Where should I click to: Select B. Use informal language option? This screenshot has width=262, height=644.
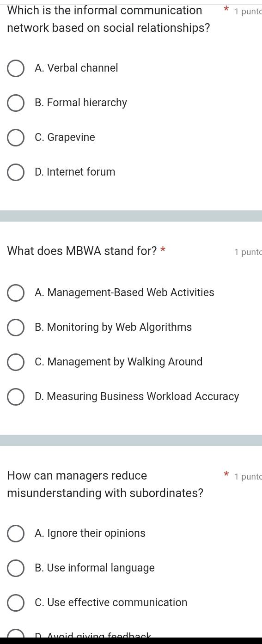(x=16, y=568)
